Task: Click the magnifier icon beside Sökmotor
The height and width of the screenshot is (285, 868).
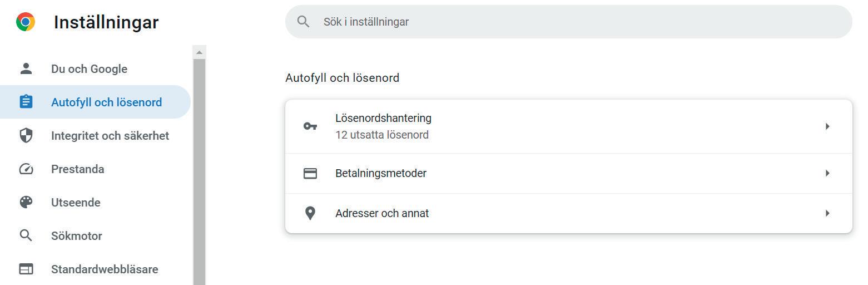Action: click(x=26, y=235)
